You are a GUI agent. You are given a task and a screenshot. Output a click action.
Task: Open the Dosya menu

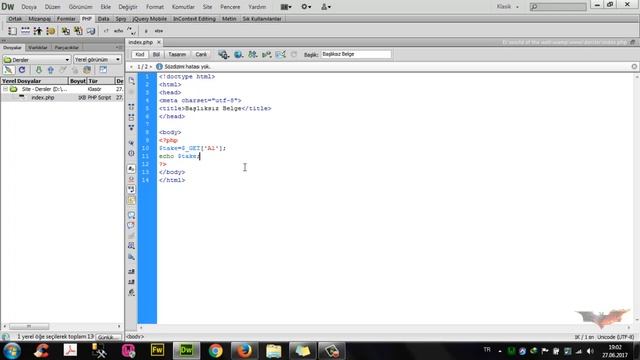coord(29,7)
